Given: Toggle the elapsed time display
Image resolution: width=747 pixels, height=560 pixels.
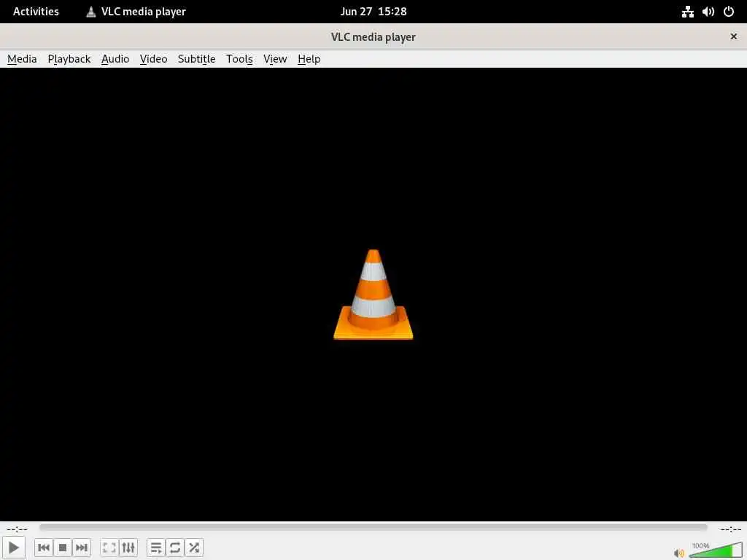Looking at the screenshot, I should pos(18,529).
